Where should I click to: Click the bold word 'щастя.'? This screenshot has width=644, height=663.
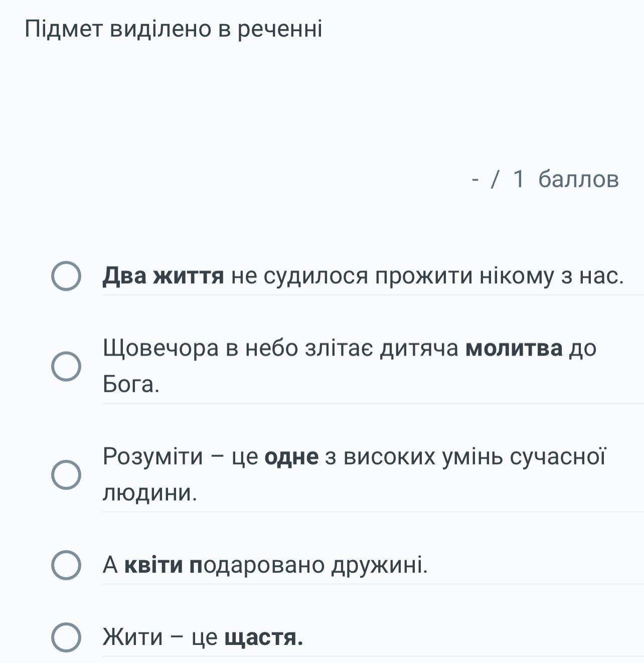coord(264,638)
